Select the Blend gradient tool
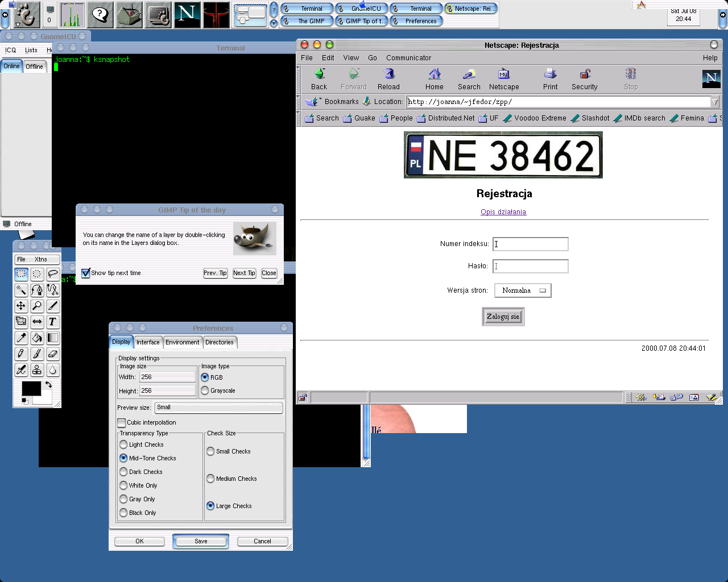The width and height of the screenshot is (728, 582). (x=53, y=338)
